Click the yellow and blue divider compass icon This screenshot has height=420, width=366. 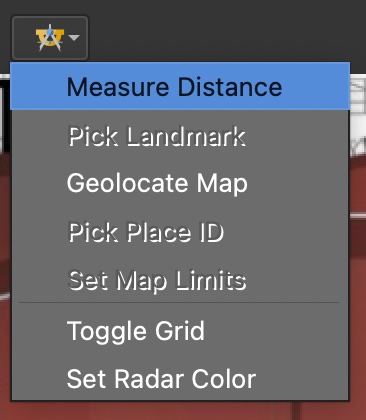(50, 38)
